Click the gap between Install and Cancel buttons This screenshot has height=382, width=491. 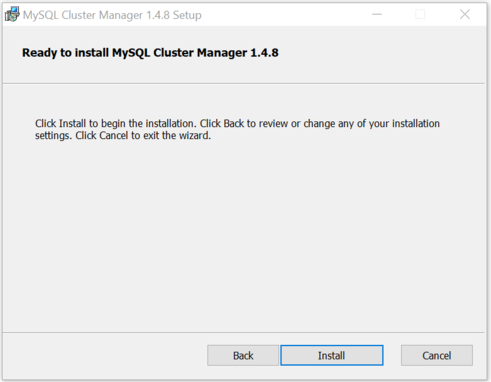point(392,355)
